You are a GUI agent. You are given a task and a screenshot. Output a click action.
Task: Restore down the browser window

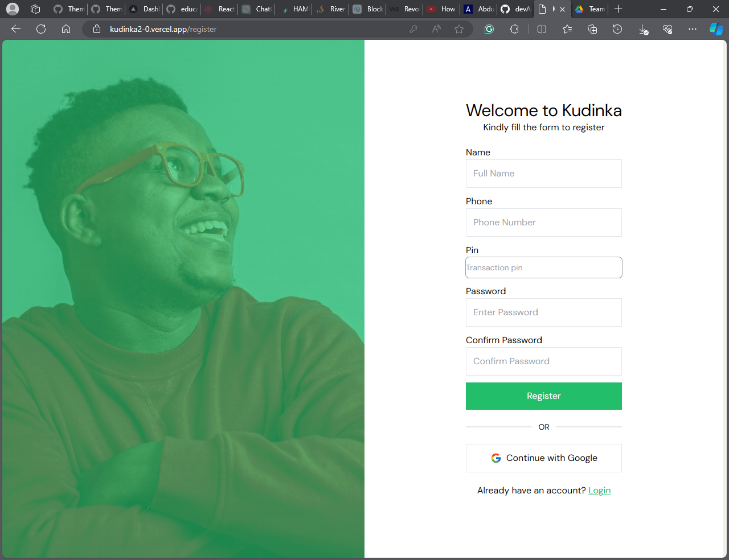[x=690, y=9]
